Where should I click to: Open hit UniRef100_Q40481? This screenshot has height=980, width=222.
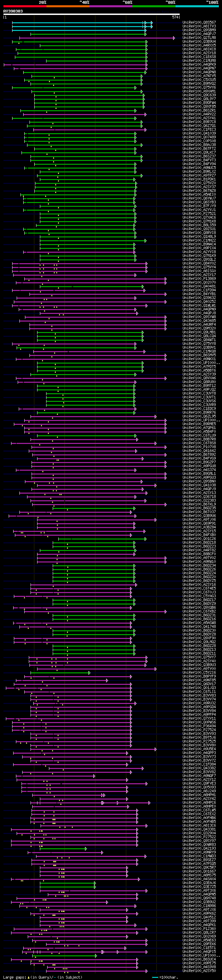[199, 286]
